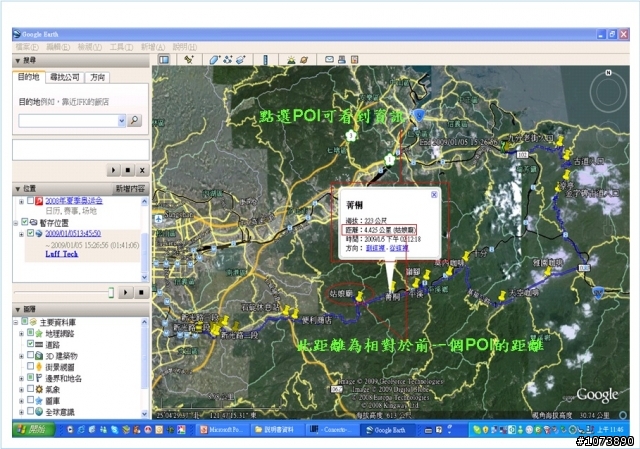
Task: Click the North 'N' marker on compass
Action: click(x=608, y=73)
